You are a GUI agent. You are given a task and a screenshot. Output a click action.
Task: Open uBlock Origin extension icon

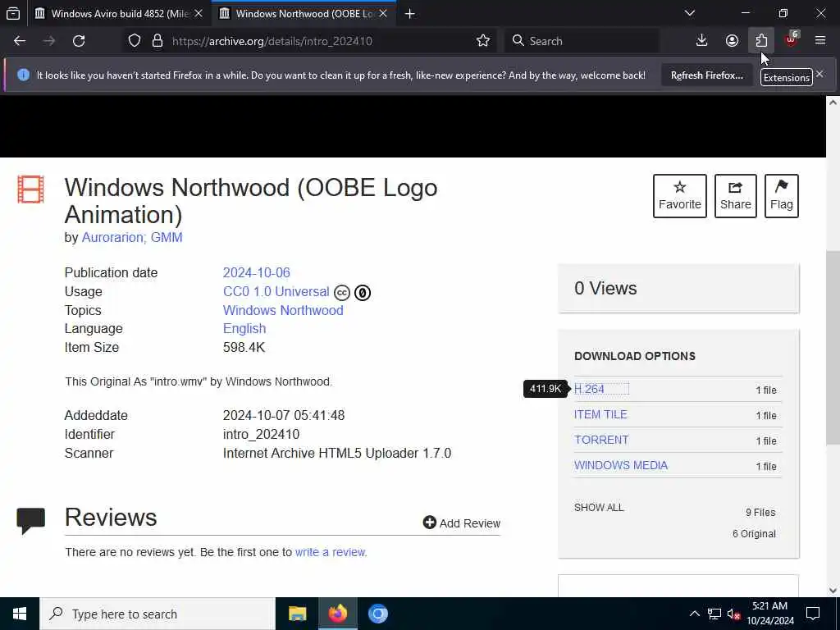792,41
